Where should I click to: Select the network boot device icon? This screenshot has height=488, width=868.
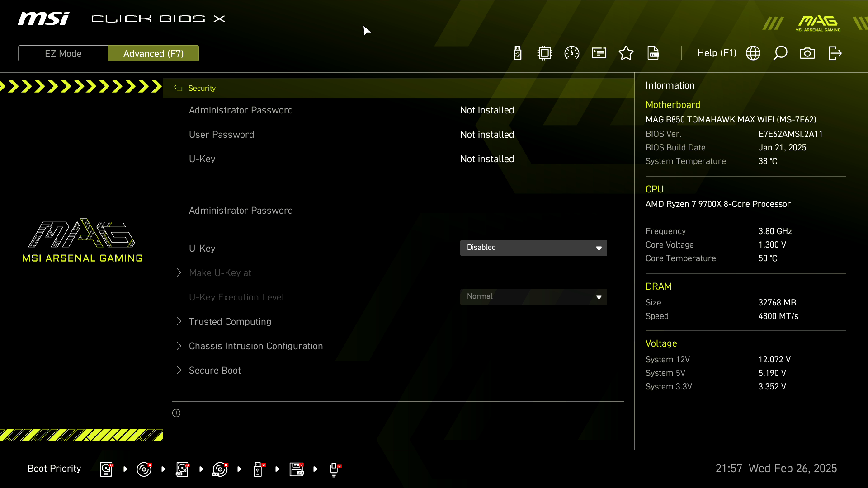334,469
